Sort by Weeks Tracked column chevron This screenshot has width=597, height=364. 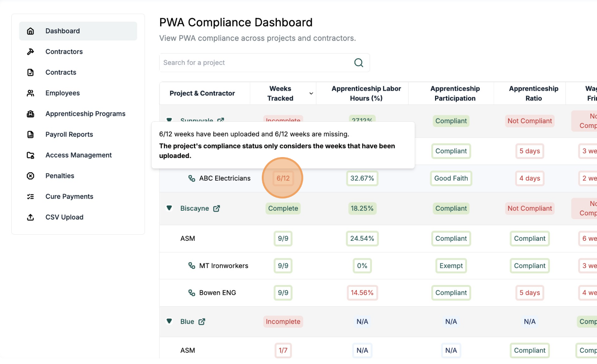coord(311,94)
